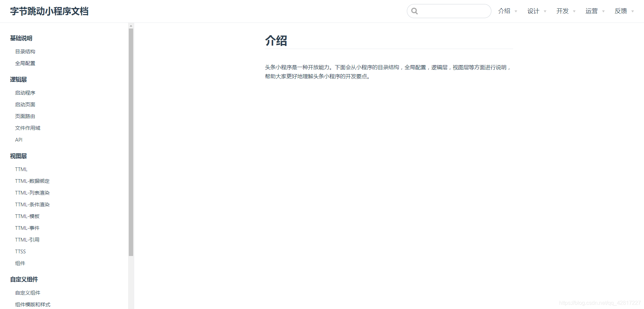Open the 反馈 dropdown
This screenshot has width=644, height=309.
point(633,11)
